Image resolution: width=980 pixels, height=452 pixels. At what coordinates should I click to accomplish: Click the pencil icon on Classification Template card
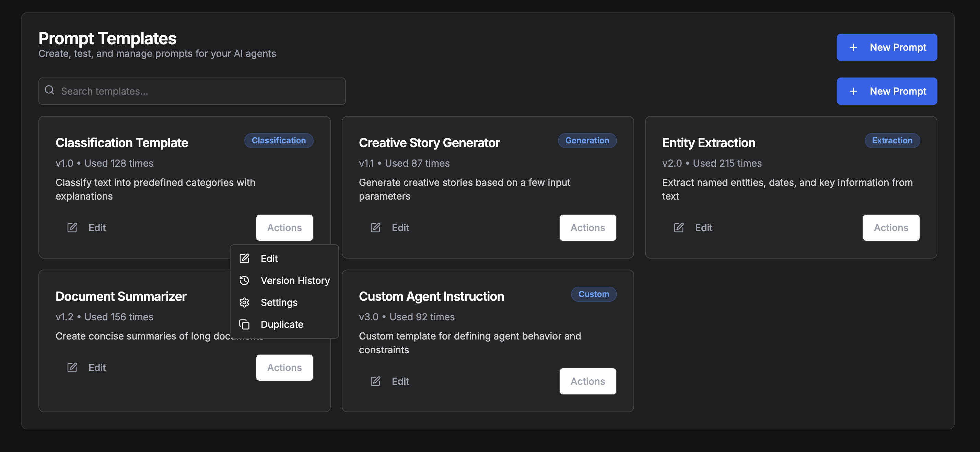pyautogui.click(x=72, y=228)
